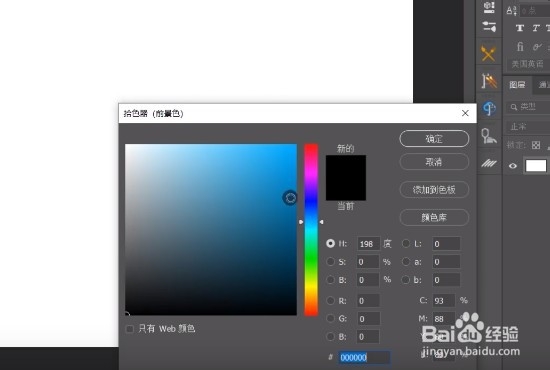Click the circular picker marker in color field
550x370 pixels.
(290, 198)
